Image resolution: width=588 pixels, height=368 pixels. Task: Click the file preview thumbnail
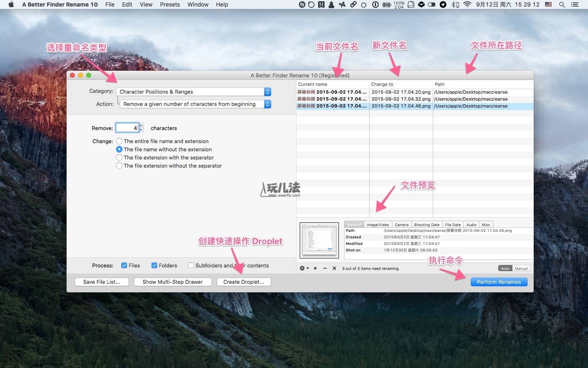point(319,240)
